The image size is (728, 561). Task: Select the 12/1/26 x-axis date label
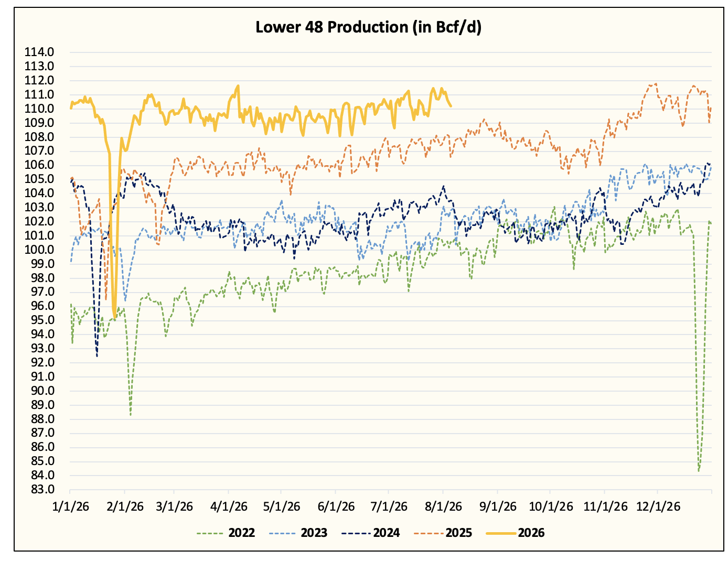tap(658, 506)
